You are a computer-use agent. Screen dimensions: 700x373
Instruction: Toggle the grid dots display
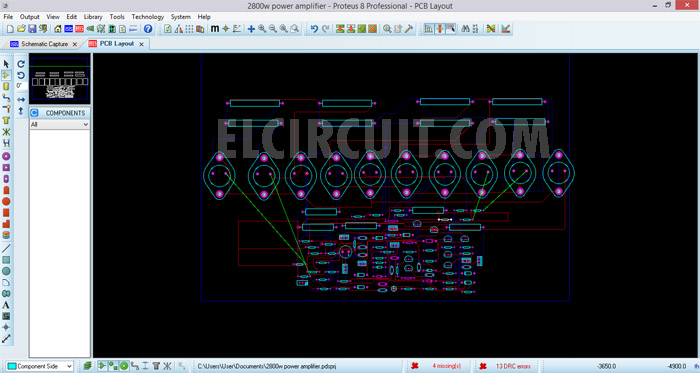click(189, 29)
